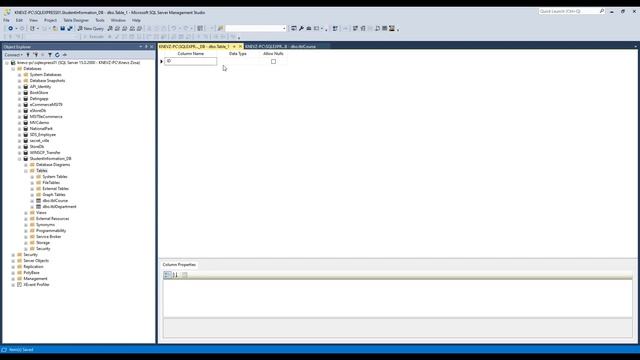Viewport: 640px width, 360px height.
Task: Click the Data Type cell for ID
Action: [x=238, y=61]
